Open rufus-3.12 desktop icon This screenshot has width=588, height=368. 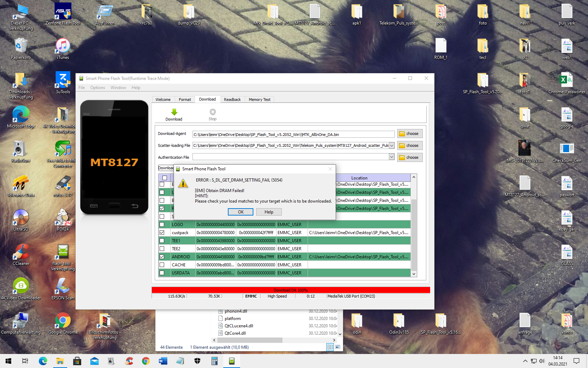[x=63, y=186]
